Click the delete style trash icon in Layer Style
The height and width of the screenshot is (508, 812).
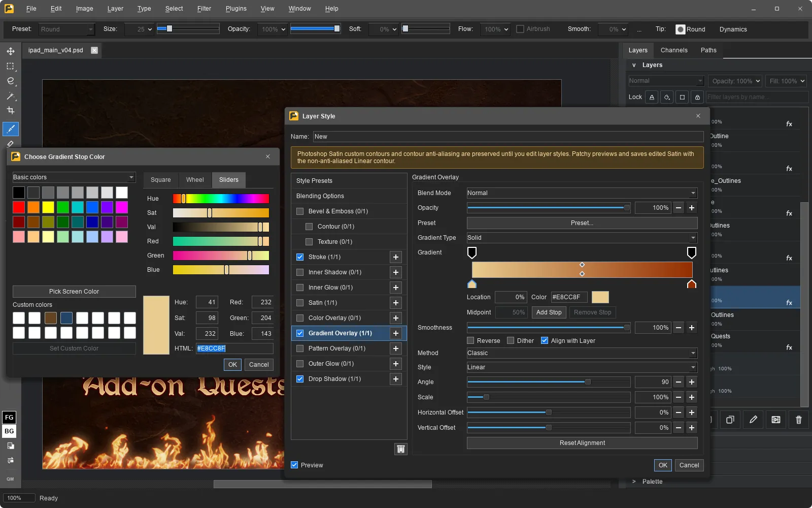point(401,449)
